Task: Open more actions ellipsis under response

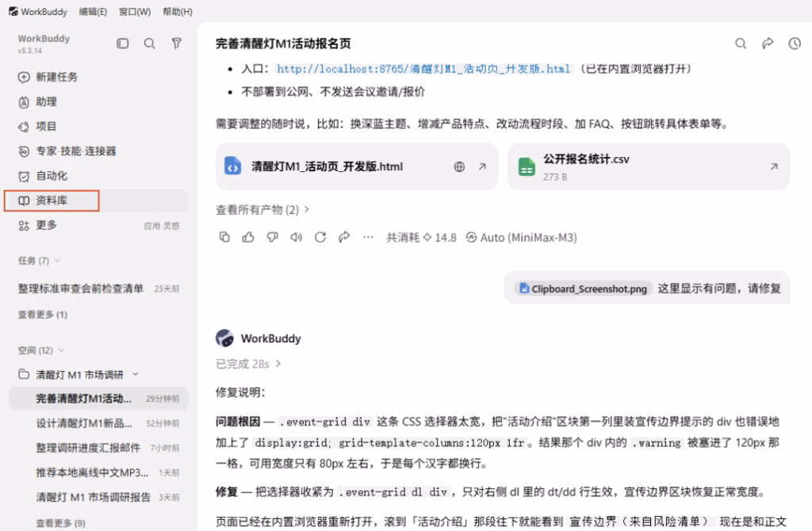Action: click(x=368, y=237)
